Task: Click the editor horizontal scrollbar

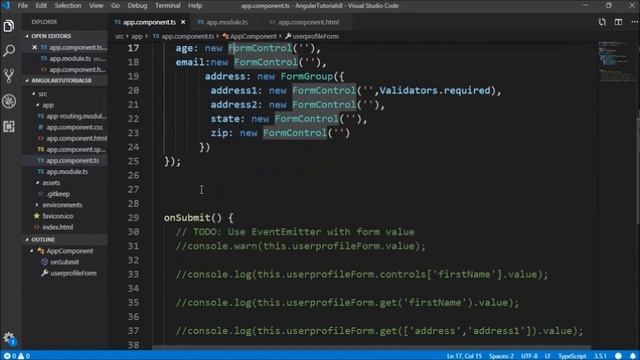Action: coord(371,348)
